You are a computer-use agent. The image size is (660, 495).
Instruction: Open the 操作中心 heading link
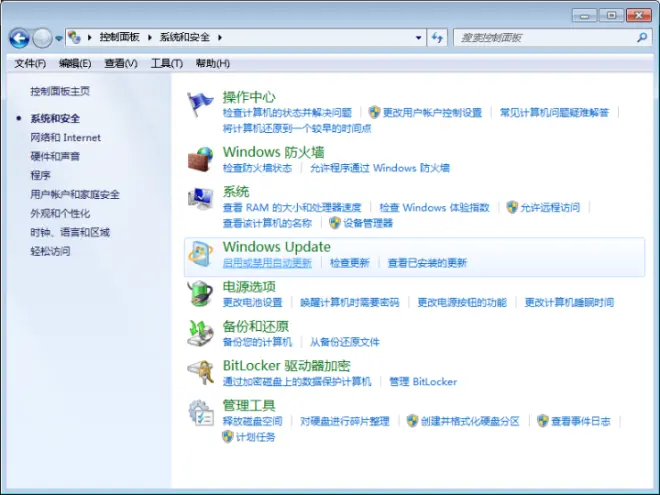coord(249,97)
